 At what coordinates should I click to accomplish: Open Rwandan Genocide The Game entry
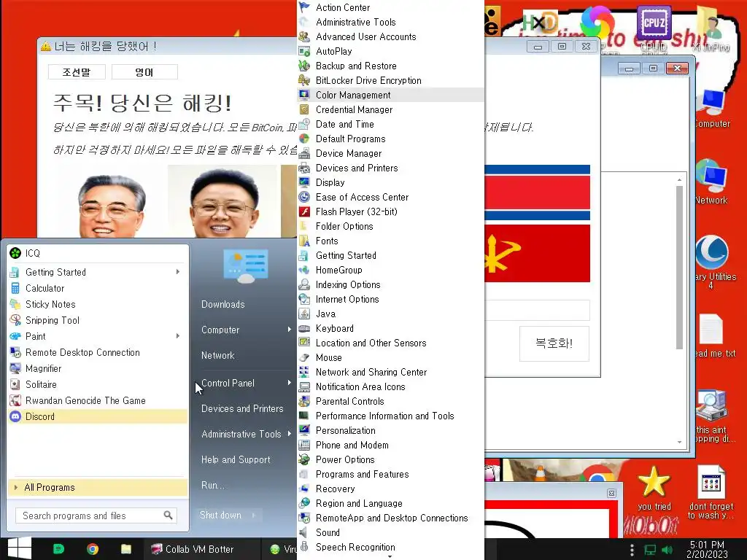98,400
